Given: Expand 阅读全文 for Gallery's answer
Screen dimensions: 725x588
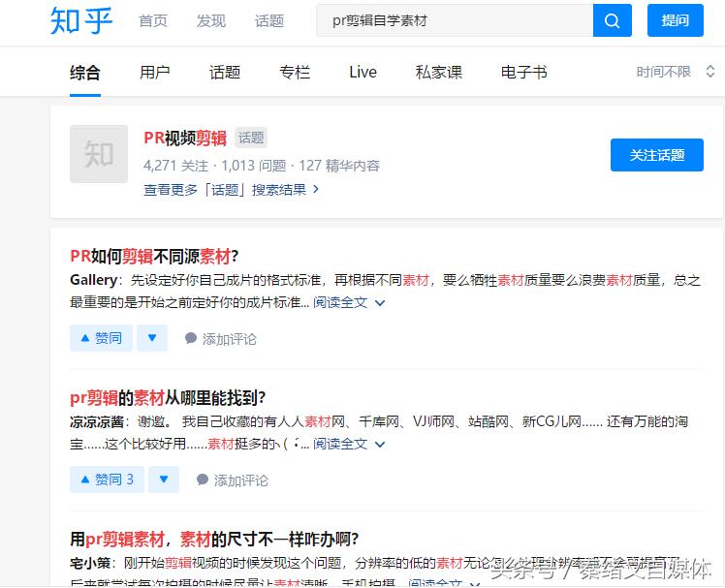Looking at the screenshot, I should 349,303.
